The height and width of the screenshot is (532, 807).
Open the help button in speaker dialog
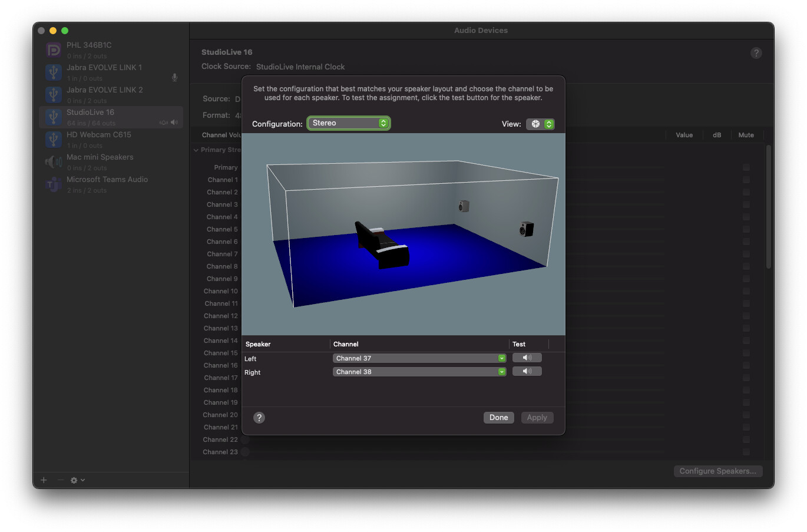tap(259, 418)
